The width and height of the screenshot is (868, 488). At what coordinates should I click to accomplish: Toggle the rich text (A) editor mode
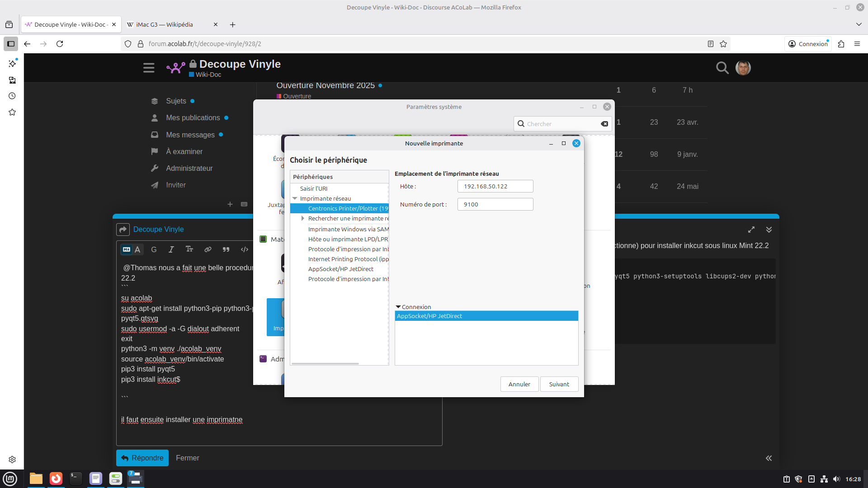pos(137,249)
